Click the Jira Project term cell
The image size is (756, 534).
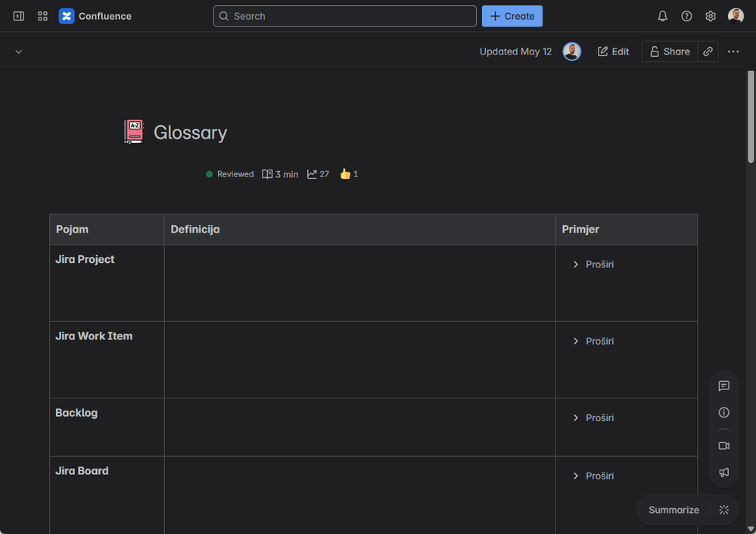click(107, 283)
